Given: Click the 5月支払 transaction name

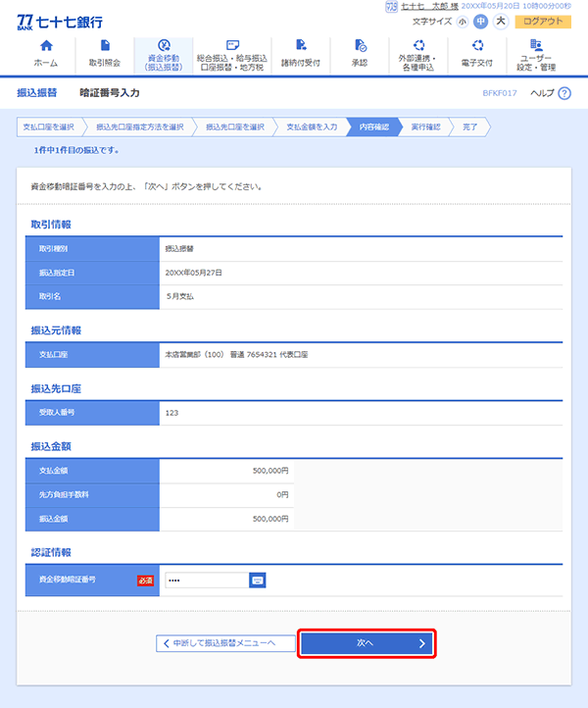Looking at the screenshot, I should tap(180, 297).
